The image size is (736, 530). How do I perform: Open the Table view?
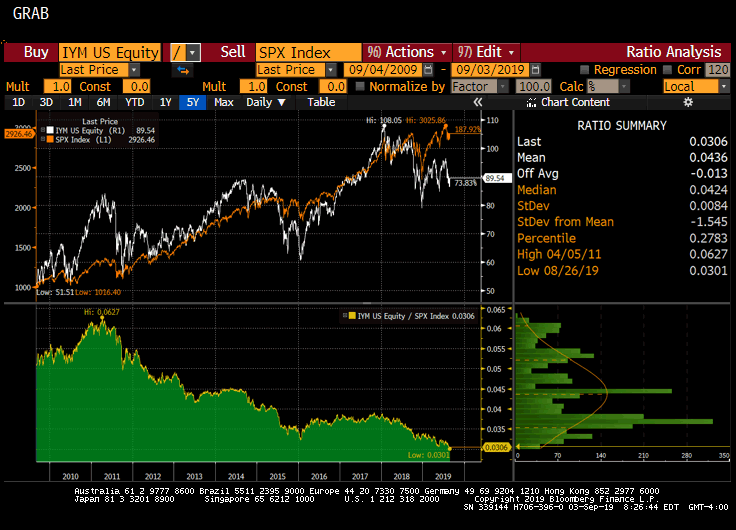click(x=321, y=102)
